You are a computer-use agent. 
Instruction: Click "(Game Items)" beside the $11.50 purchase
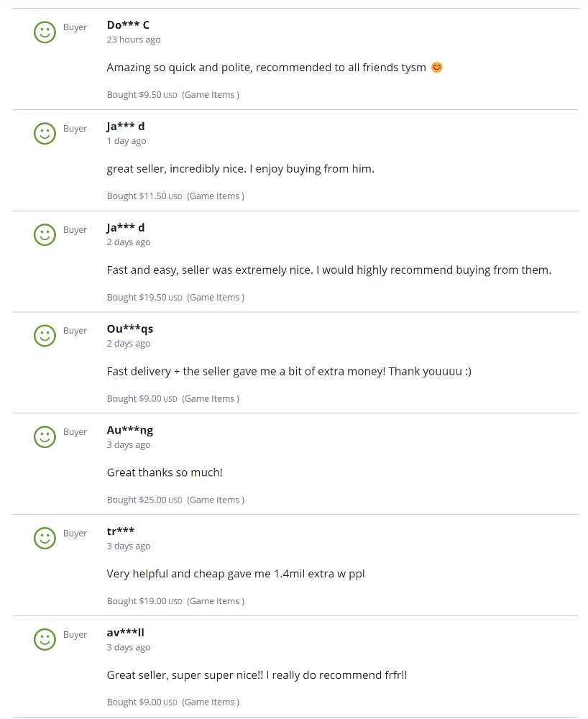point(216,196)
